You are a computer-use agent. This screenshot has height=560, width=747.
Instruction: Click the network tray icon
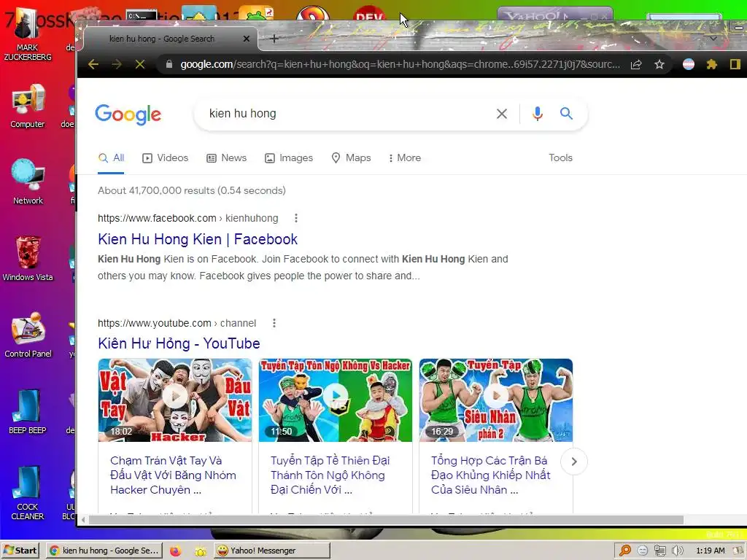click(659, 551)
